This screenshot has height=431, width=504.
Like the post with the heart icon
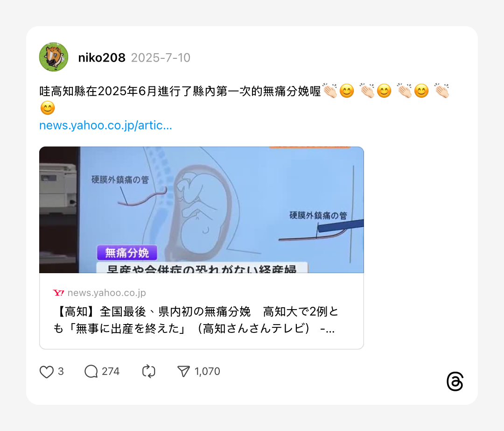tap(47, 372)
